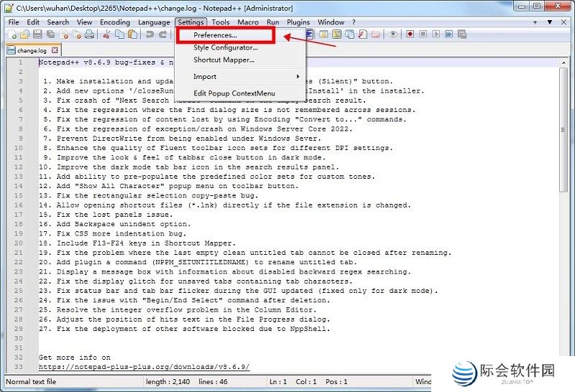Open the Encoding menu
Image resolution: width=575 pixels, height=392 pixels.
115,22
